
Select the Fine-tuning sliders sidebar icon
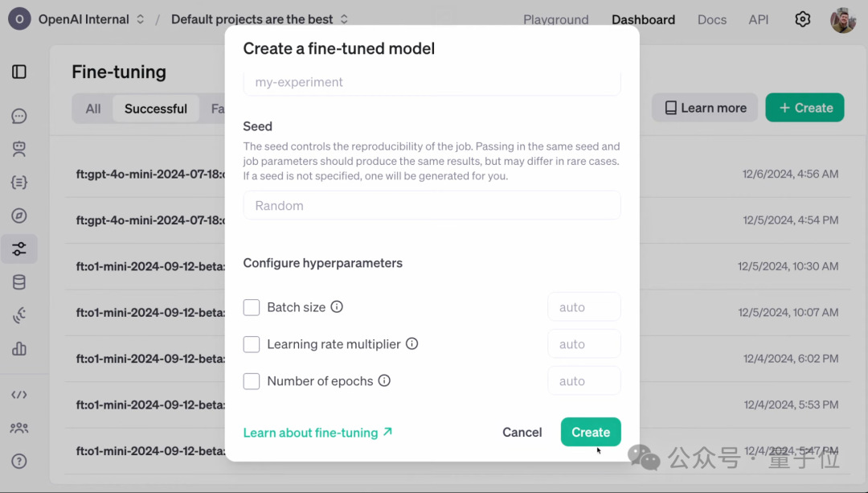click(19, 249)
